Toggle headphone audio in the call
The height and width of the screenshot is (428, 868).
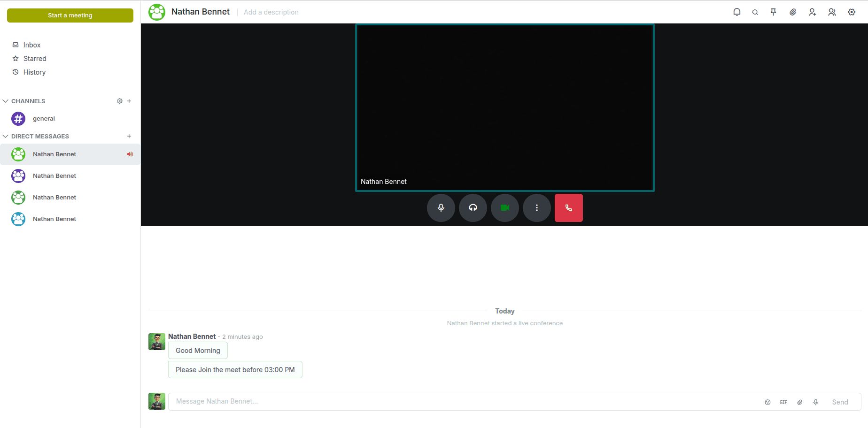[x=473, y=207]
